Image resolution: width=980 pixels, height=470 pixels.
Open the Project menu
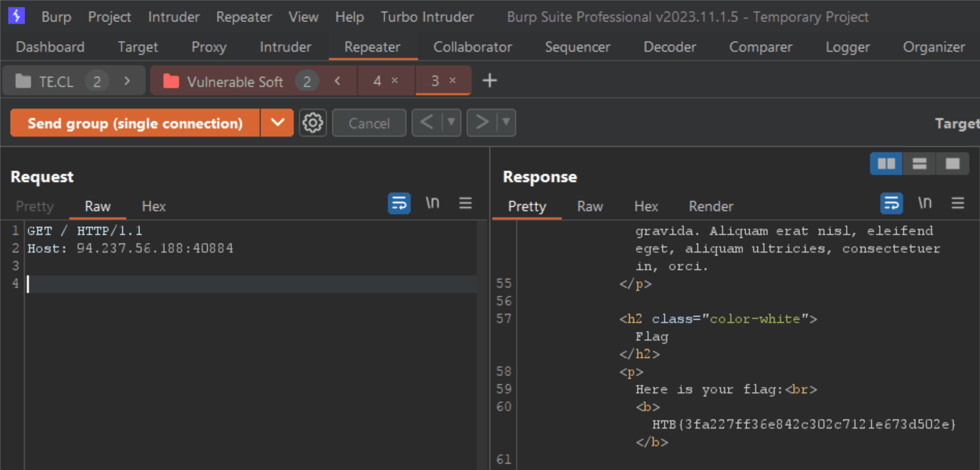110,17
